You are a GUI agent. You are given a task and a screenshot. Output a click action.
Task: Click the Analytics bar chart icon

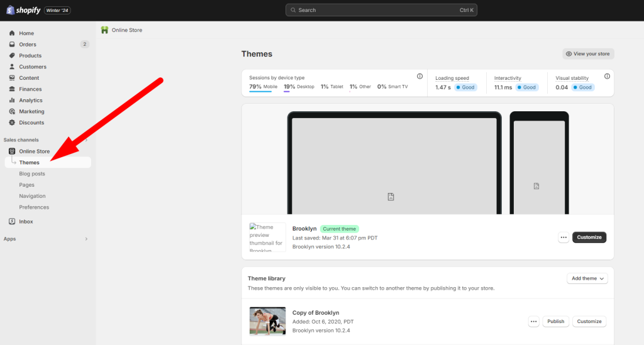(x=12, y=100)
